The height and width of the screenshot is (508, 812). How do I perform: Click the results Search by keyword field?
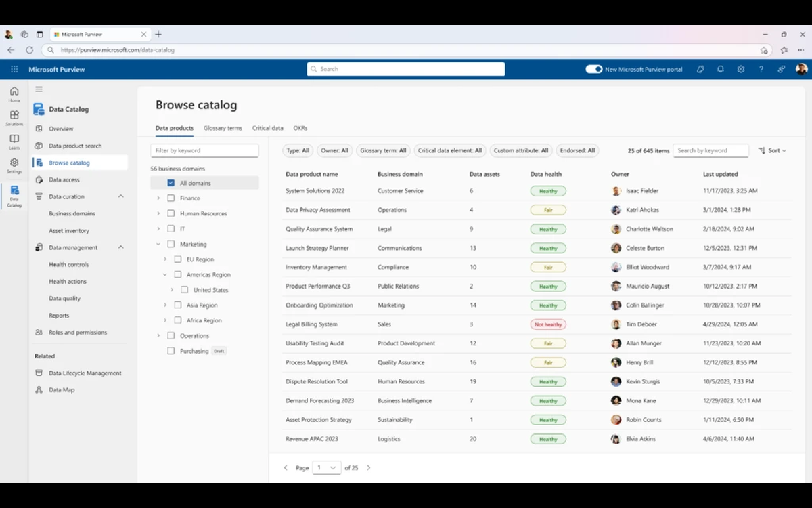(710, 150)
